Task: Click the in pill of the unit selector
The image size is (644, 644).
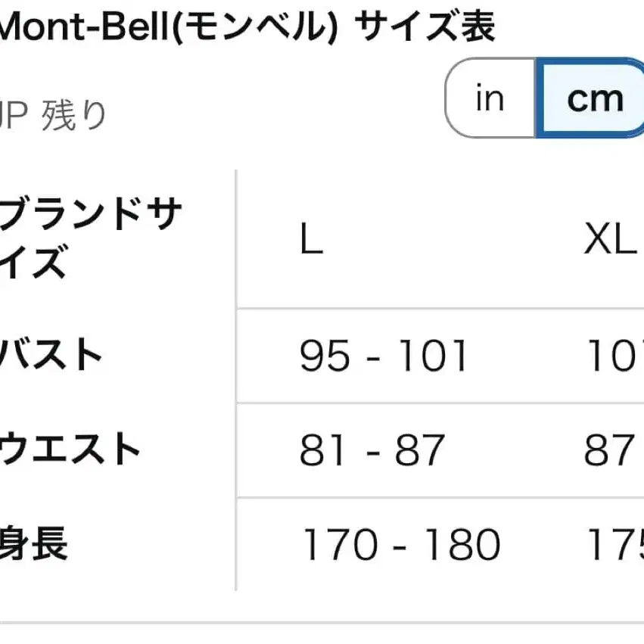Action: (x=490, y=97)
